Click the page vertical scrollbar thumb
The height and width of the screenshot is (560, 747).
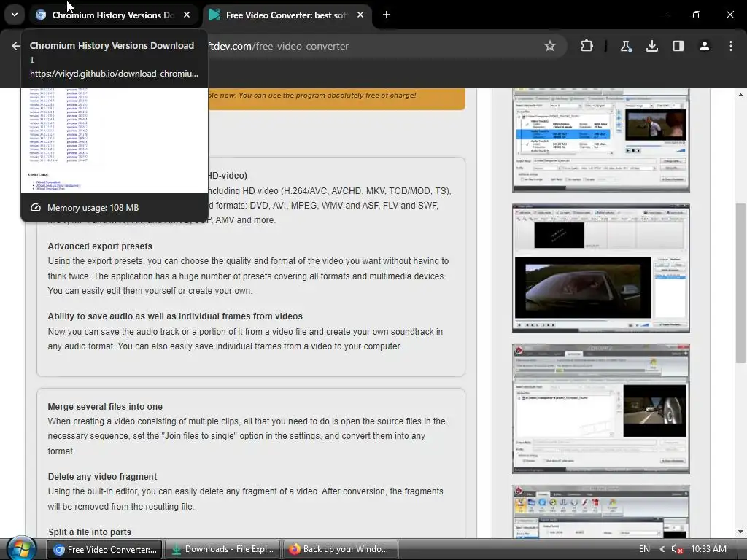(x=740, y=283)
